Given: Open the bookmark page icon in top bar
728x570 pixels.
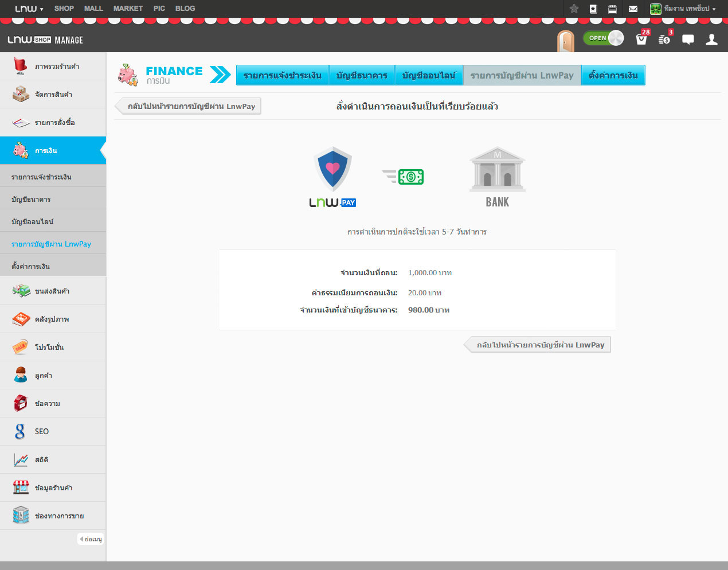Looking at the screenshot, I should pos(593,9).
